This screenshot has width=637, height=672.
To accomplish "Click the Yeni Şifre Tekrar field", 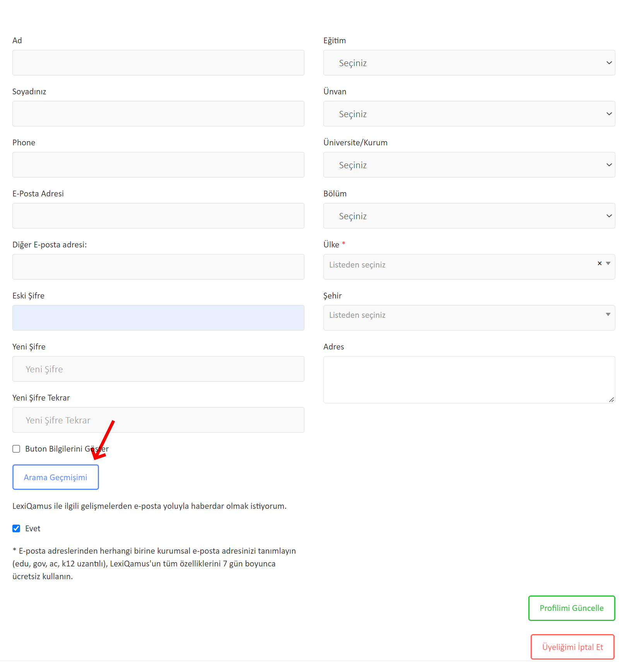I will click(158, 420).
